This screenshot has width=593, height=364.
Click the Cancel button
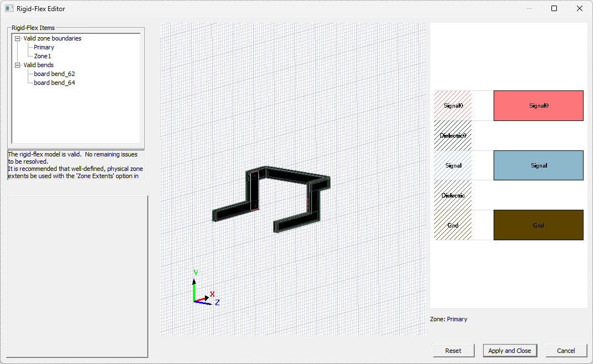(x=566, y=350)
